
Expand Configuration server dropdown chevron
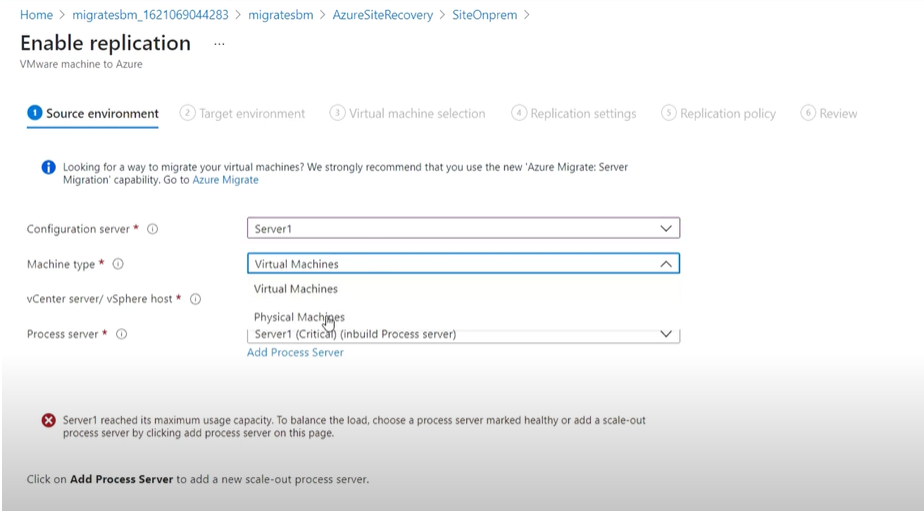tap(666, 229)
